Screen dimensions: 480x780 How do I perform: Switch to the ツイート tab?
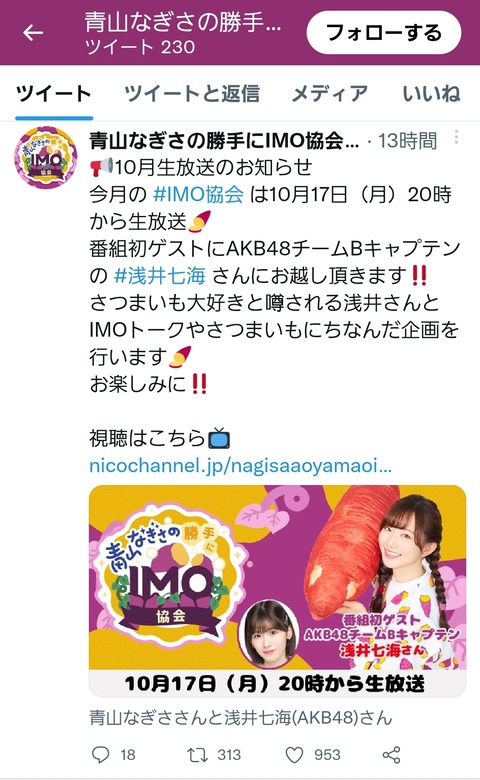coord(54,93)
